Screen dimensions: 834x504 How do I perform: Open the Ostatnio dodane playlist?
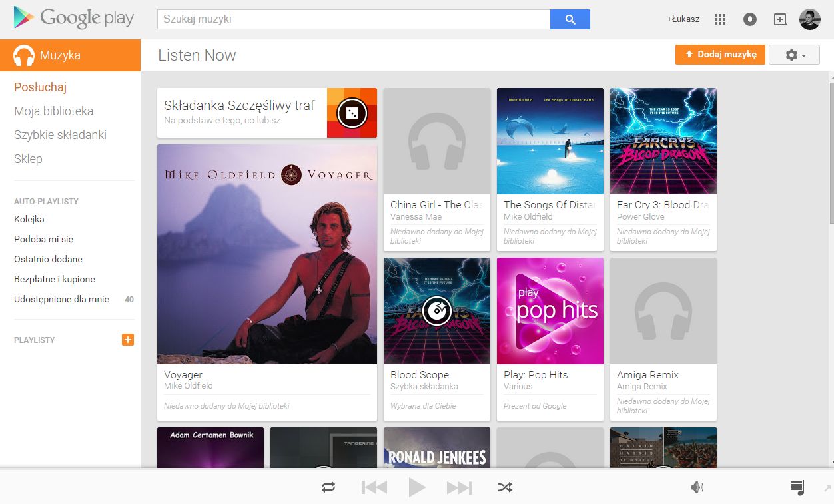(x=49, y=259)
